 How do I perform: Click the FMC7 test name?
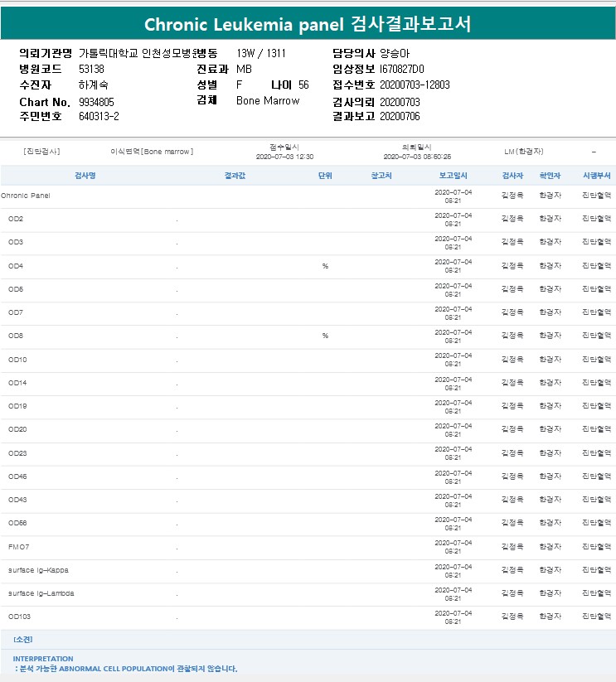click(19, 547)
